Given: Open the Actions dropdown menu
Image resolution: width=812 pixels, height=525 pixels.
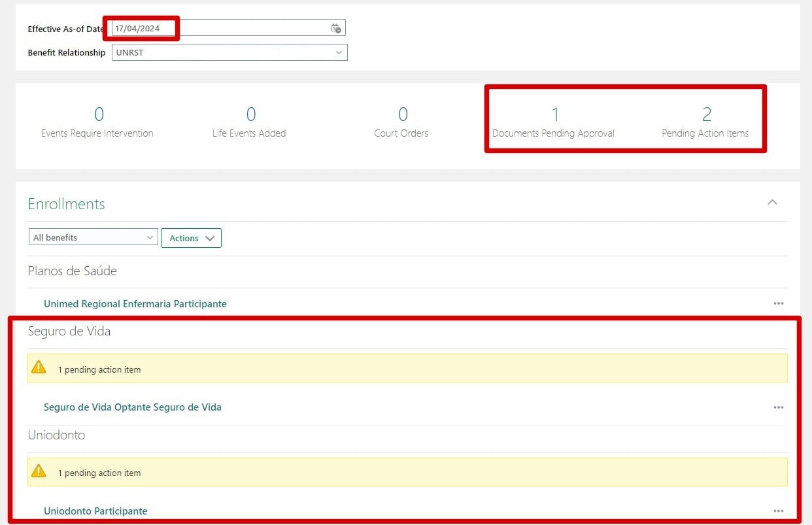Looking at the screenshot, I should click(x=191, y=237).
